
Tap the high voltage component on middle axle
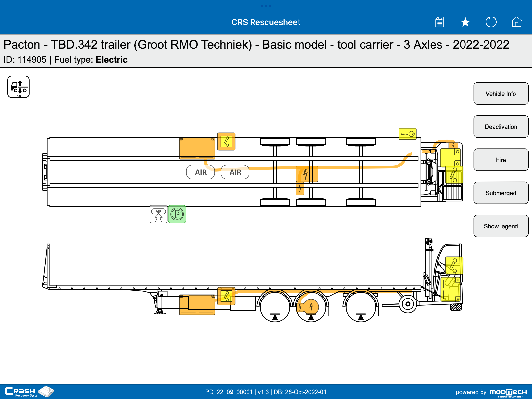[307, 174]
